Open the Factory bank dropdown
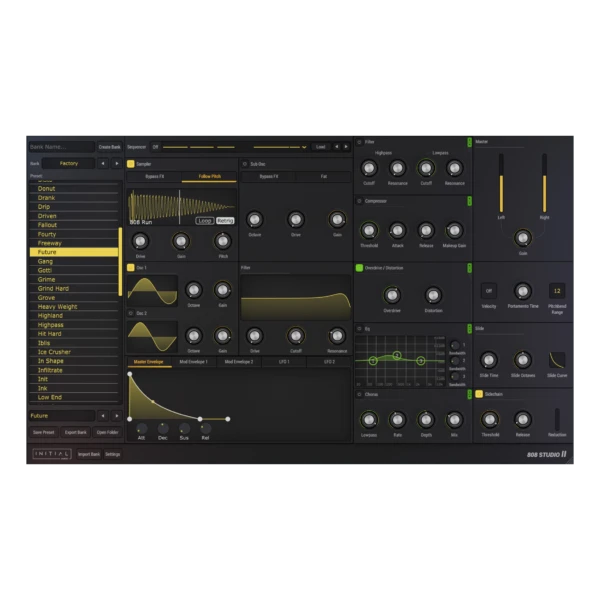Screen dimensions: 600x600 click(69, 163)
